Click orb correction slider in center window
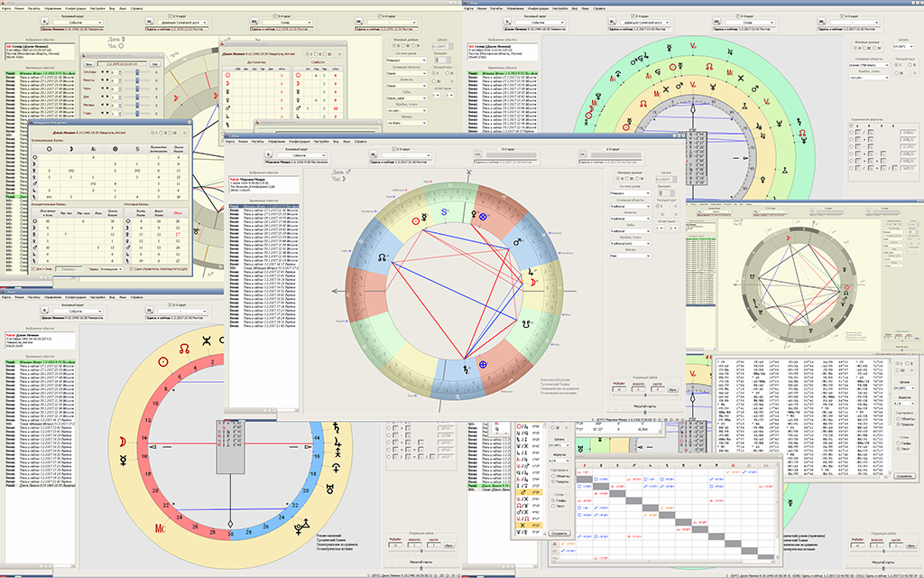This screenshot has height=578, width=924. coord(644,396)
